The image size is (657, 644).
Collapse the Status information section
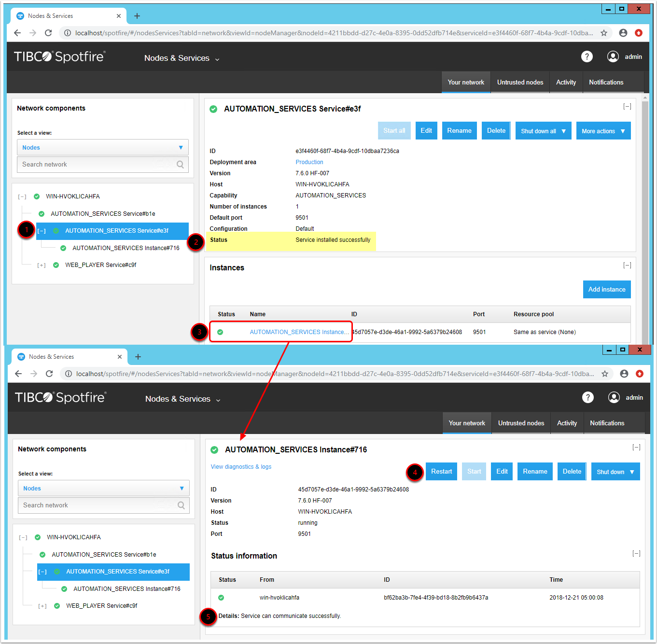pos(636,553)
